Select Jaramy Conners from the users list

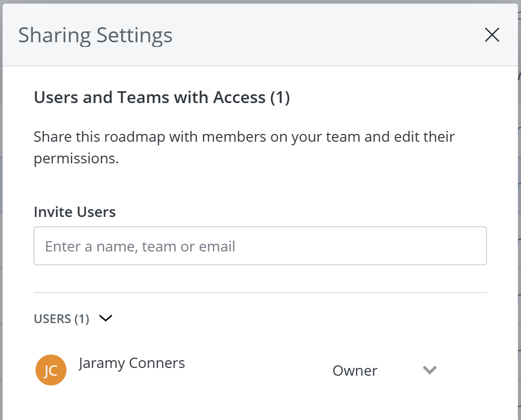point(132,363)
